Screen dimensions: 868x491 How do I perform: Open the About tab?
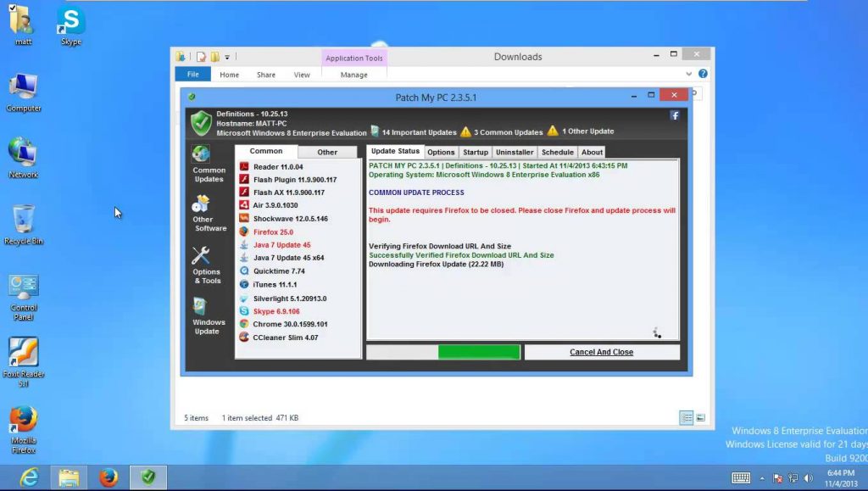tap(592, 153)
